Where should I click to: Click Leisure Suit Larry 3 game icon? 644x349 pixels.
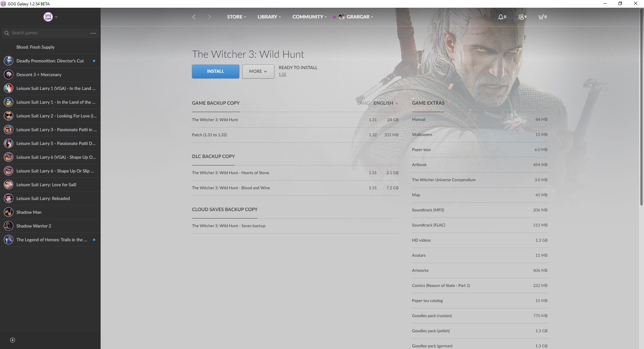pyautogui.click(x=8, y=130)
